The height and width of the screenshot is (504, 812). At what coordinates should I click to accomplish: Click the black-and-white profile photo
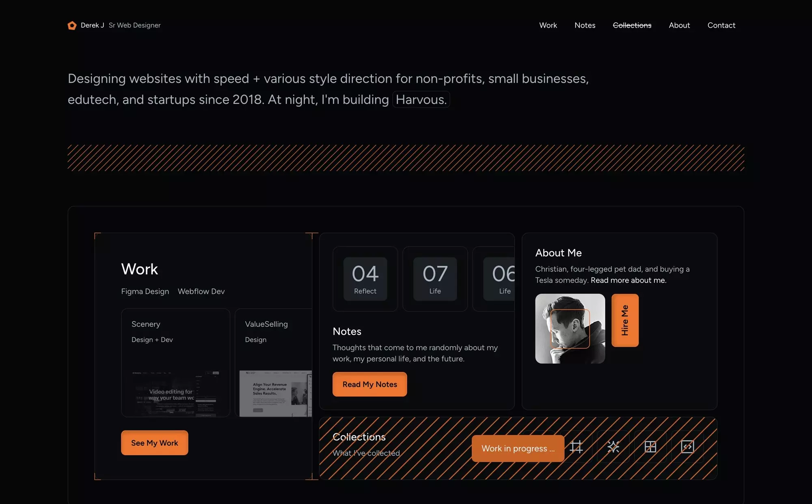(570, 328)
